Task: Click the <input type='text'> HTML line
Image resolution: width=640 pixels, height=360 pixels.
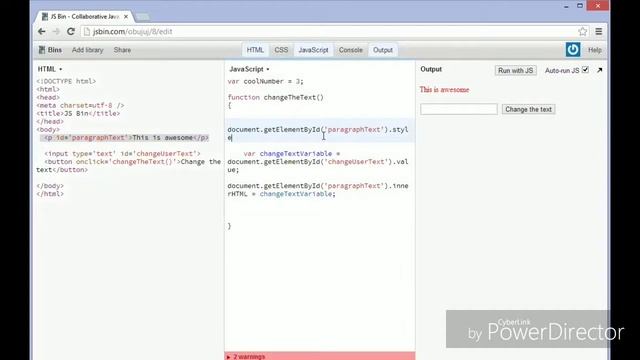Action: point(122,153)
